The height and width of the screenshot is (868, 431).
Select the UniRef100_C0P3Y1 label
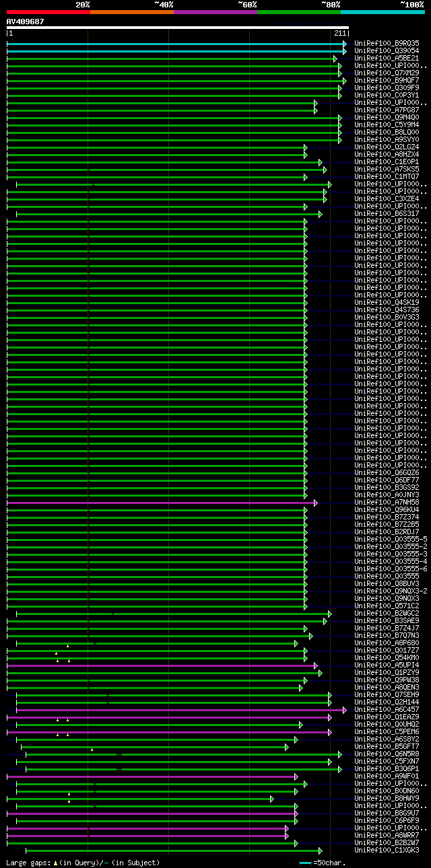(387, 95)
